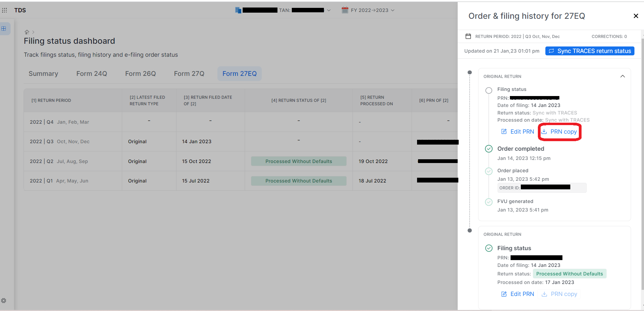Image resolution: width=644 pixels, height=311 pixels.
Task: Click the empty Filing status circle indicator
Action: (489, 91)
